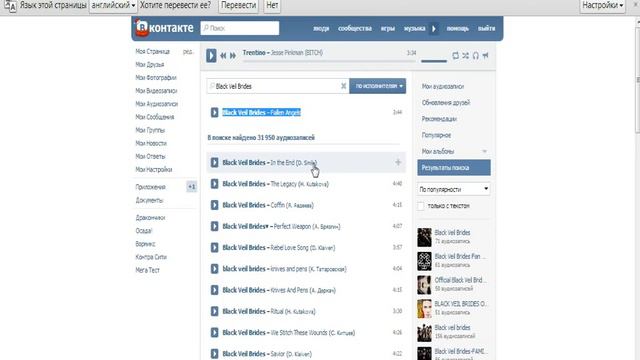Play Black Veil Brides – Savior
The width and height of the screenshot is (640, 360).
pos(214,353)
